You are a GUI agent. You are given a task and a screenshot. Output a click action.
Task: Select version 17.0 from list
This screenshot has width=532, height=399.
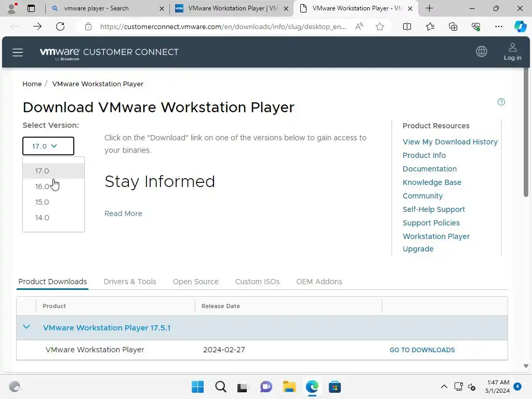[x=54, y=171]
